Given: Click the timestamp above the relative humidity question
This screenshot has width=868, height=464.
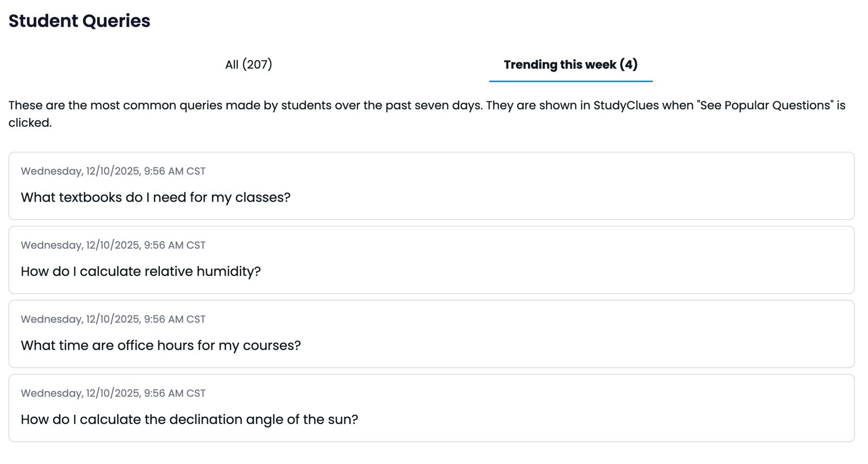Looking at the screenshot, I should point(113,245).
